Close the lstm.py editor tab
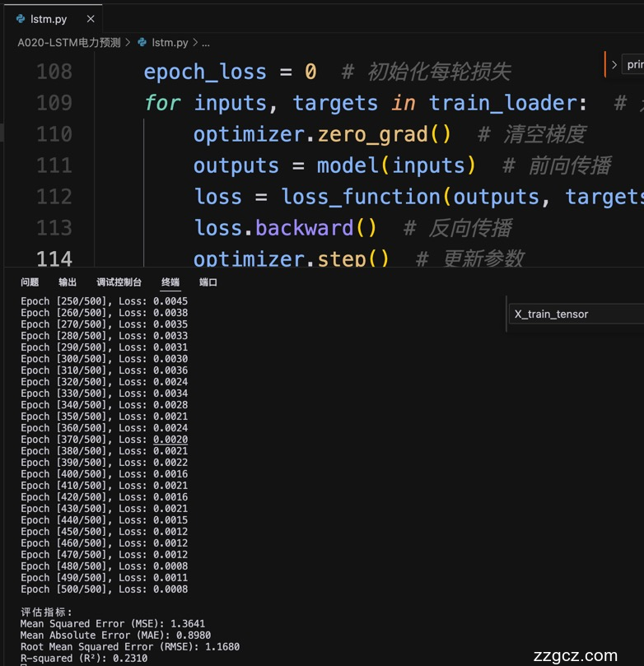644x666 pixels. tap(91, 19)
